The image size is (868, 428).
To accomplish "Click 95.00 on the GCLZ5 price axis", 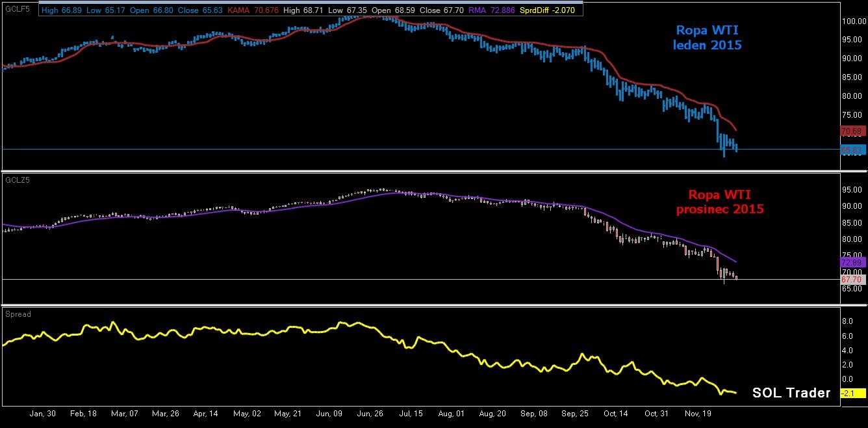I will [852, 190].
